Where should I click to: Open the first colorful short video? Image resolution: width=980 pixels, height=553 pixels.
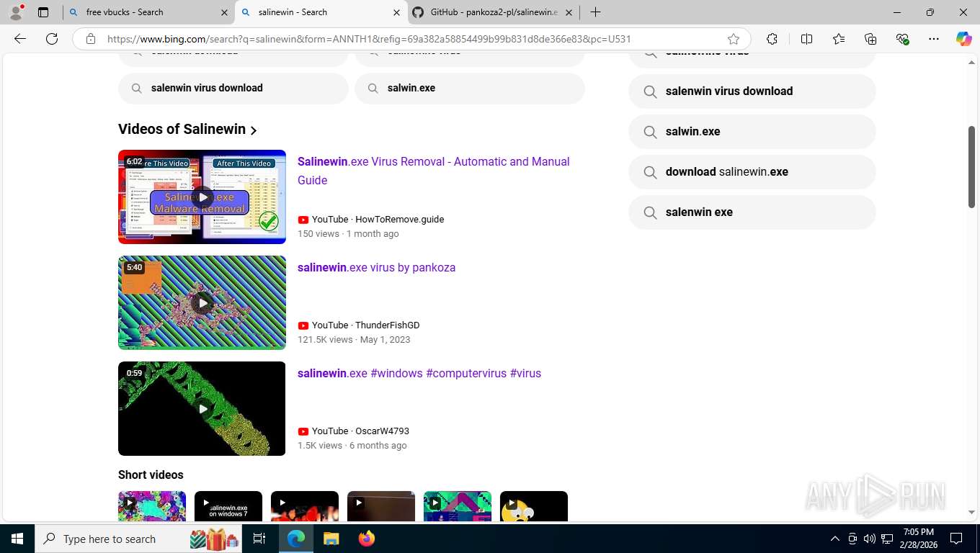[x=152, y=506]
